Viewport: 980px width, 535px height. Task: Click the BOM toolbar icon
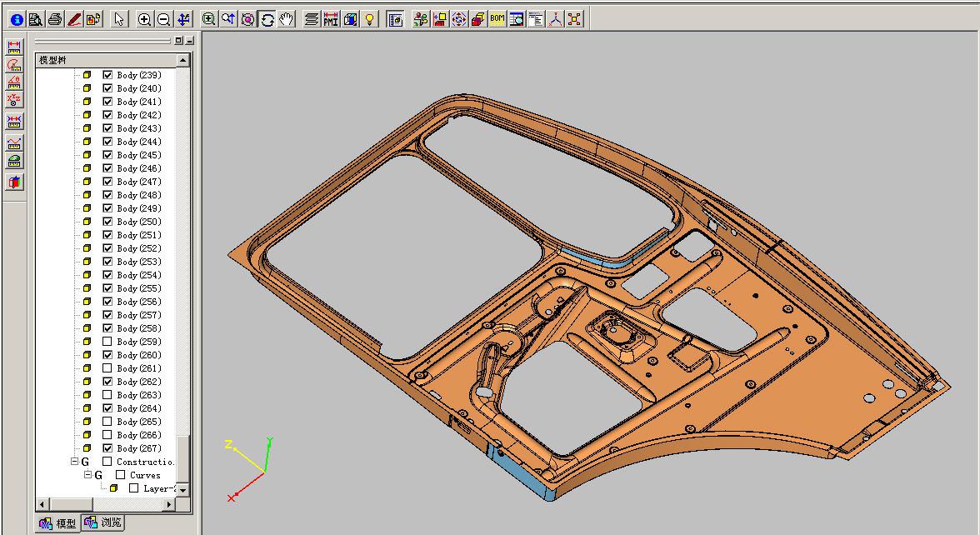pos(497,19)
